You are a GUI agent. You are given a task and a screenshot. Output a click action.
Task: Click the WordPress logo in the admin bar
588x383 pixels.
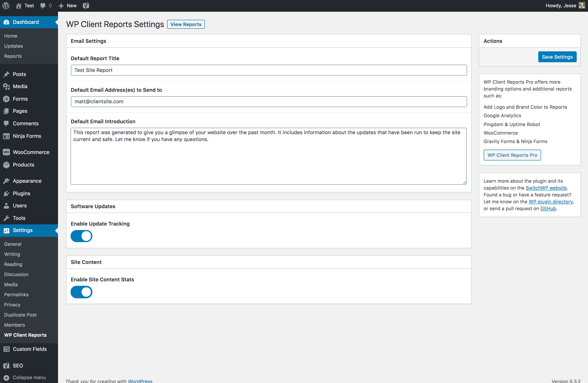point(6,5)
